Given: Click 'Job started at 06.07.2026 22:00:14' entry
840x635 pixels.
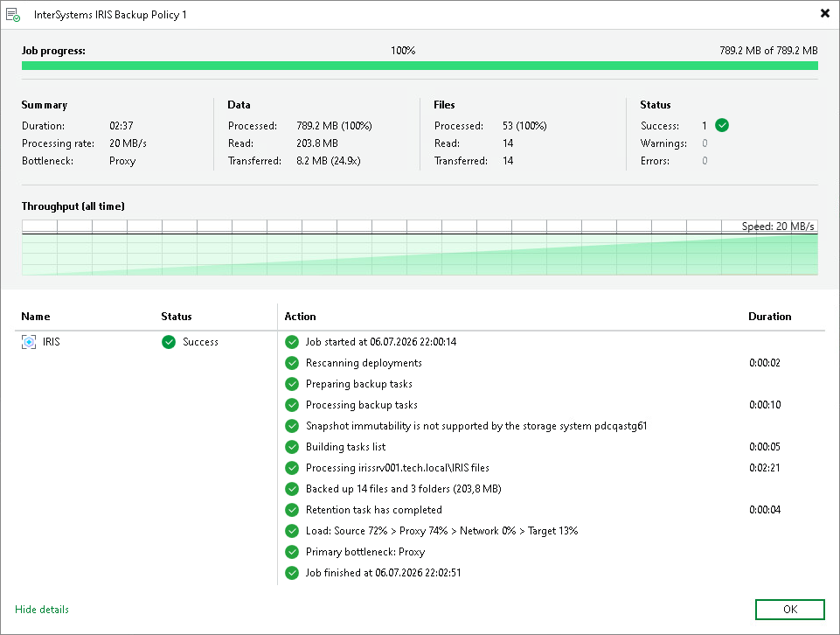Looking at the screenshot, I should [381, 342].
